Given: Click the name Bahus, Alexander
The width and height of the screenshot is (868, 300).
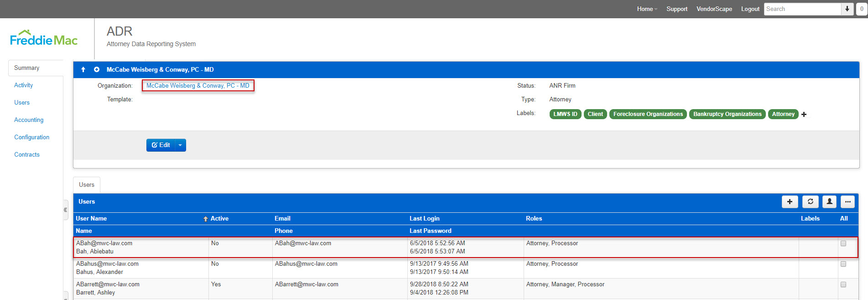Looking at the screenshot, I should pyautogui.click(x=99, y=272).
